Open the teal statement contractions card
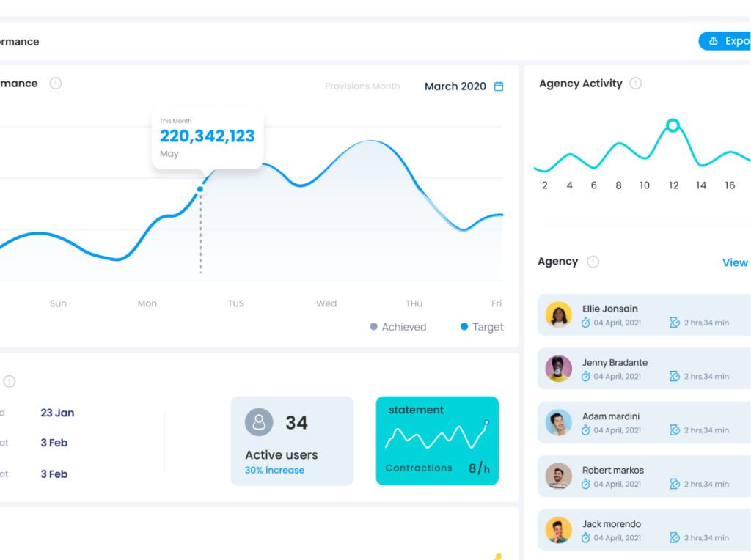Viewport: 751px width, 560px height. [437, 441]
